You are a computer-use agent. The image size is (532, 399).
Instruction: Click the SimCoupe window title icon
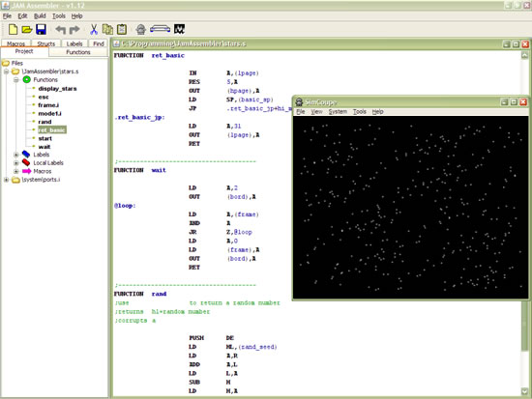tap(299, 102)
